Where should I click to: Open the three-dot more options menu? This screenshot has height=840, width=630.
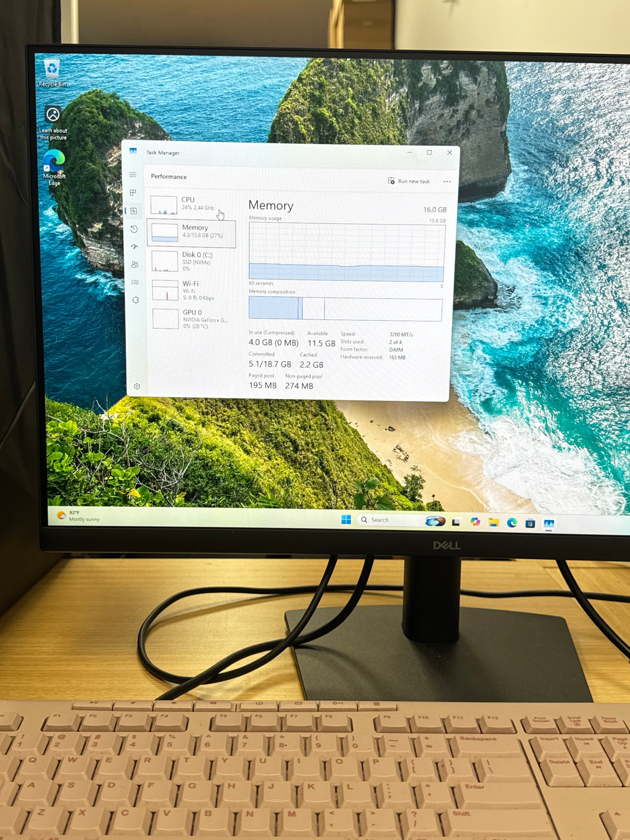click(447, 182)
